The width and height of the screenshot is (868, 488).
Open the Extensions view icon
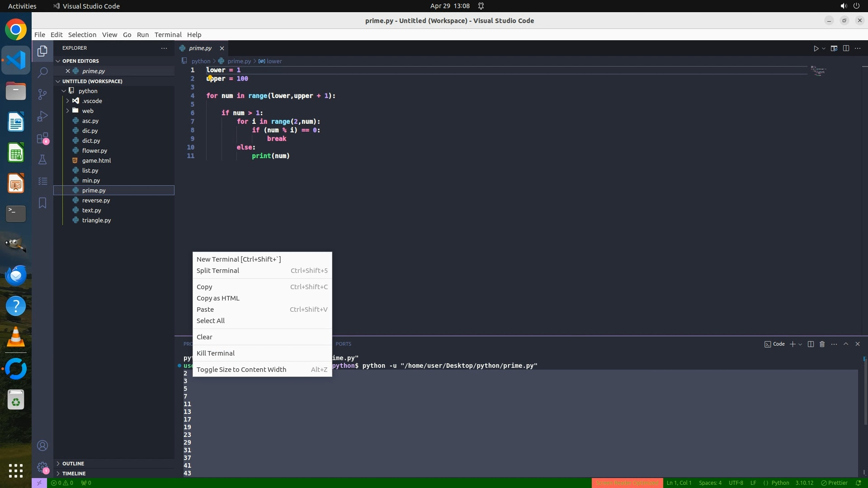pyautogui.click(x=42, y=138)
